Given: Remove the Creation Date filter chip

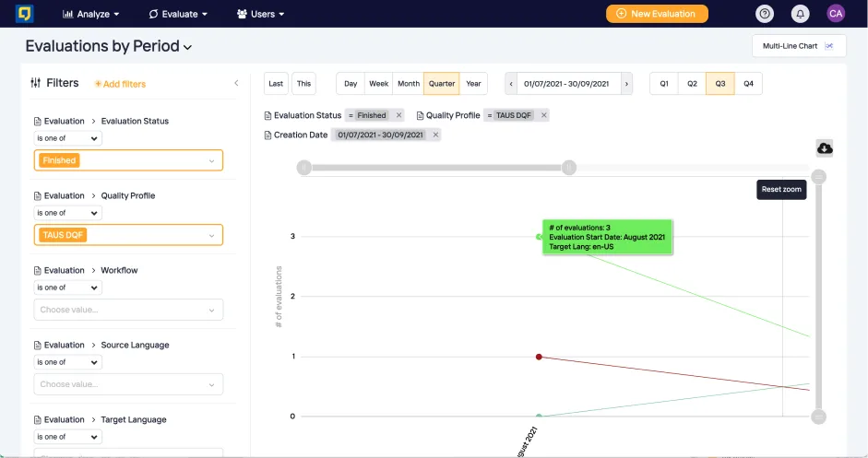Looking at the screenshot, I should click(435, 135).
